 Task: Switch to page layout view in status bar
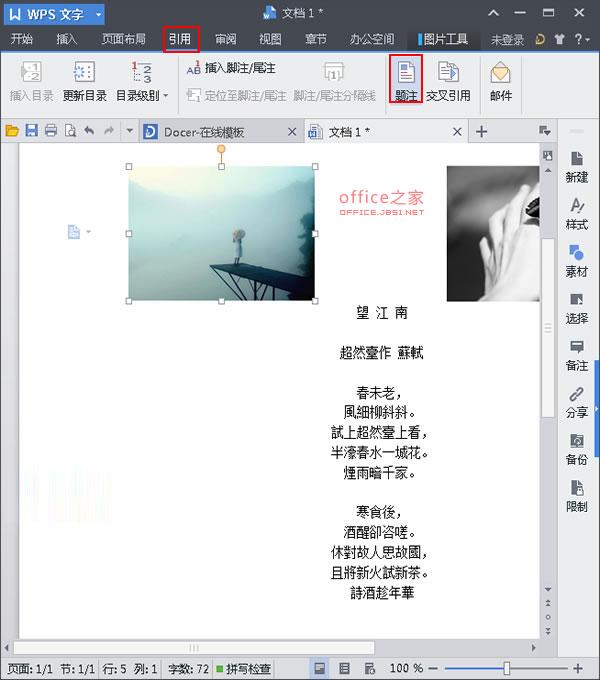(x=319, y=668)
